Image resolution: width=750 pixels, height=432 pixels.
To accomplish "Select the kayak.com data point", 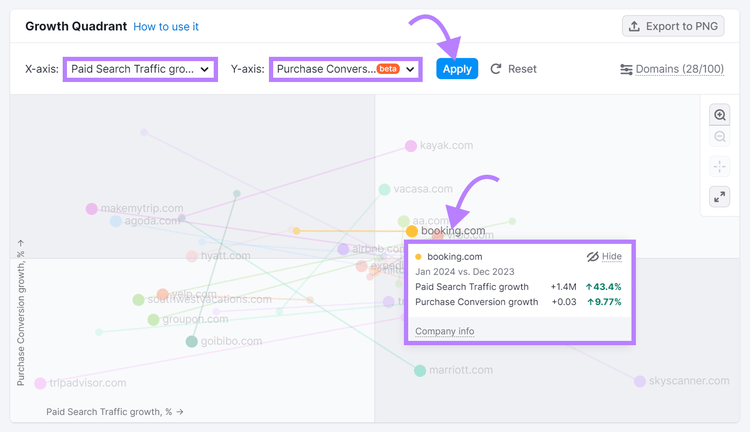I will [x=410, y=146].
